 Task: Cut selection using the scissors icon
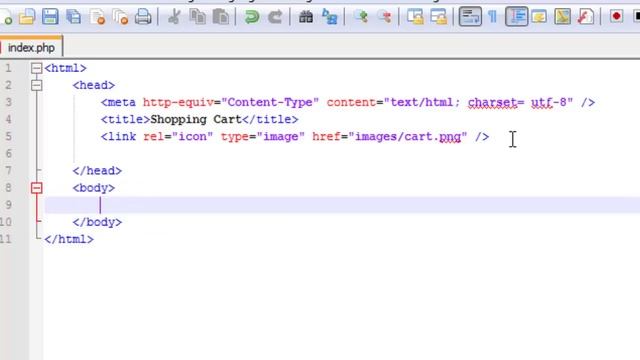(x=174, y=17)
